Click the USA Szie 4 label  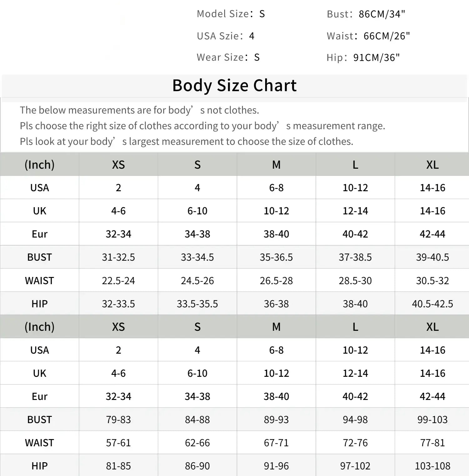(225, 36)
